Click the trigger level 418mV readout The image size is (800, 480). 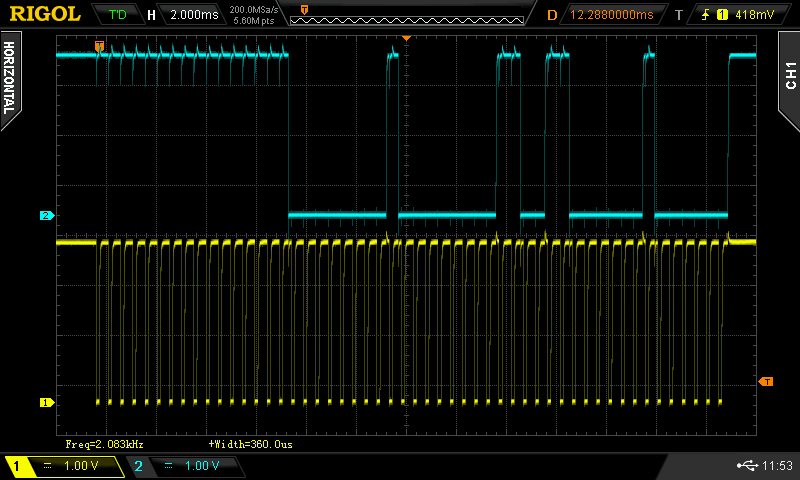754,15
